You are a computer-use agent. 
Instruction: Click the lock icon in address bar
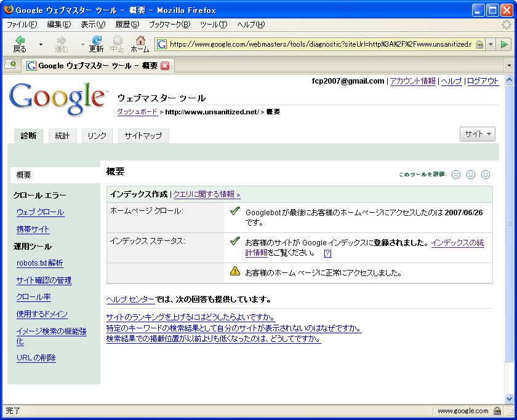point(479,44)
